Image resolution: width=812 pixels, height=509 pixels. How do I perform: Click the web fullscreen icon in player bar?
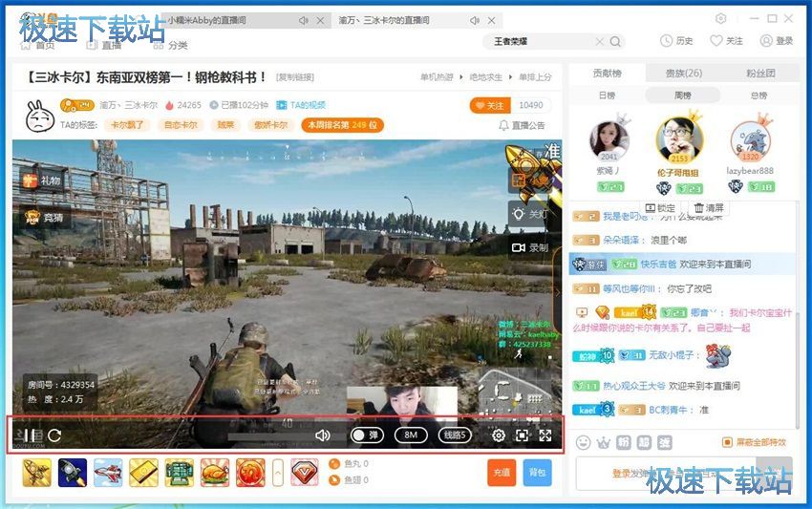[x=522, y=435]
